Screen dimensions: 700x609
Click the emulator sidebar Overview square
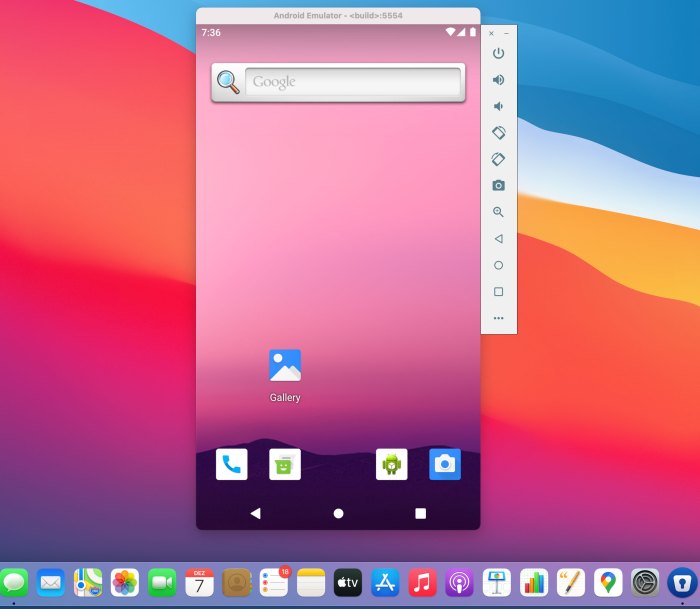pyautogui.click(x=499, y=292)
